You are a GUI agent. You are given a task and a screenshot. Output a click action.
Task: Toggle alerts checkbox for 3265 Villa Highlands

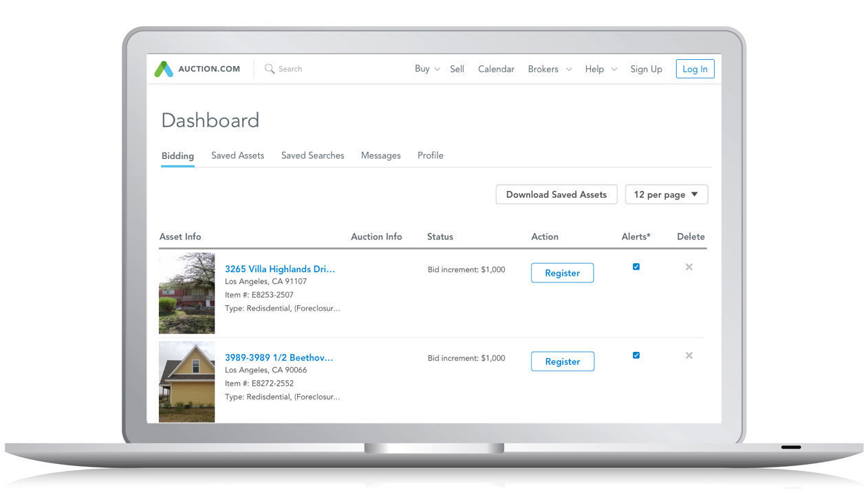(636, 267)
